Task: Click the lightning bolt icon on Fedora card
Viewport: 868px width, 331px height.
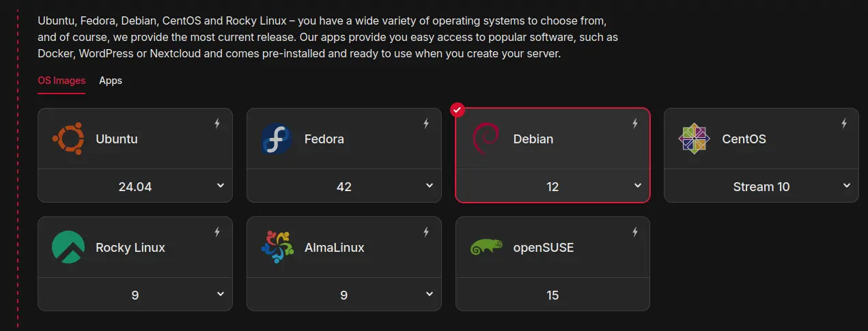Action: (426, 124)
